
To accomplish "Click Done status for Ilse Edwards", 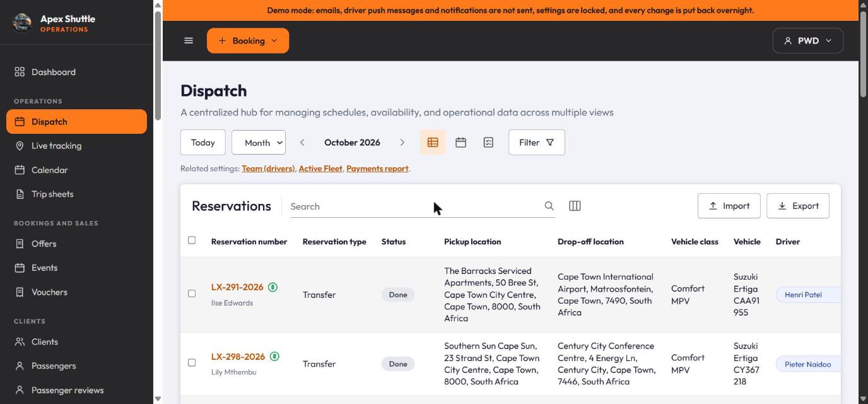I will [x=398, y=295].
